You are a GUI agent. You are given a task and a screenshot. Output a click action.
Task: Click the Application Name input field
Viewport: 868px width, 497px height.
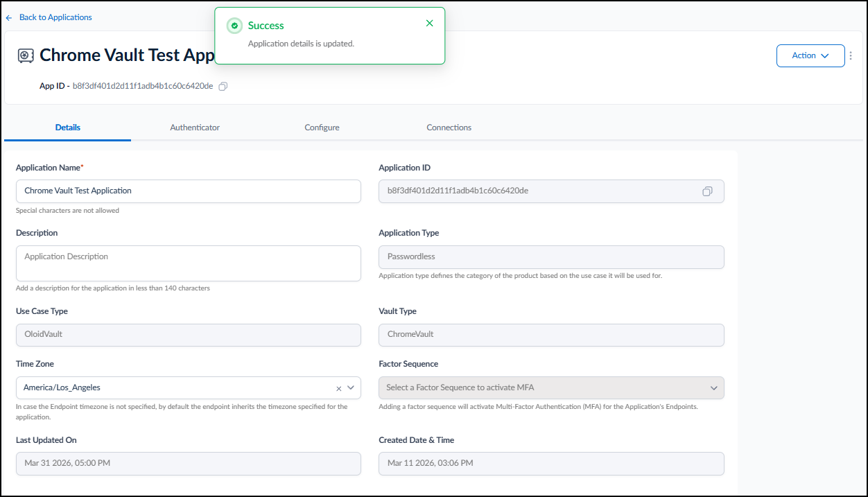(188, 191)
